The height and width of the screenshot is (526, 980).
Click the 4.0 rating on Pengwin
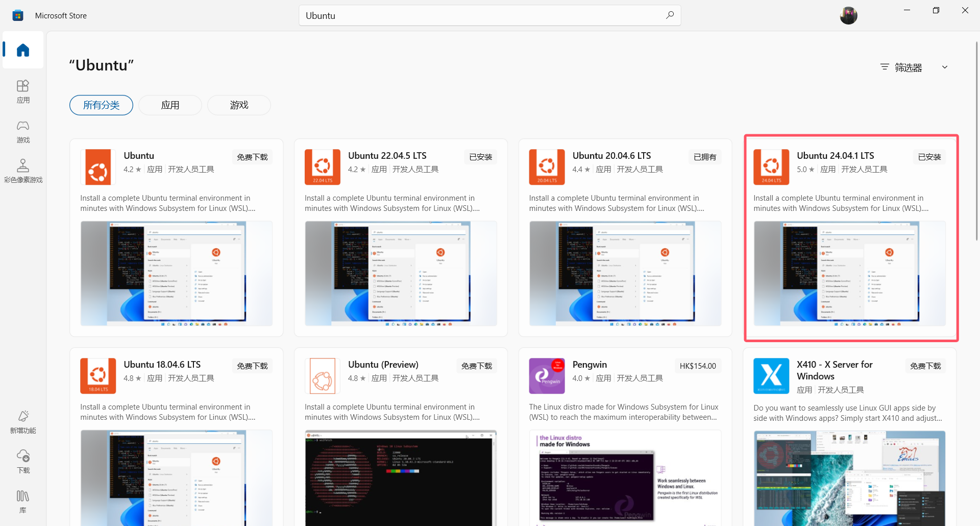tap(581, 378)
